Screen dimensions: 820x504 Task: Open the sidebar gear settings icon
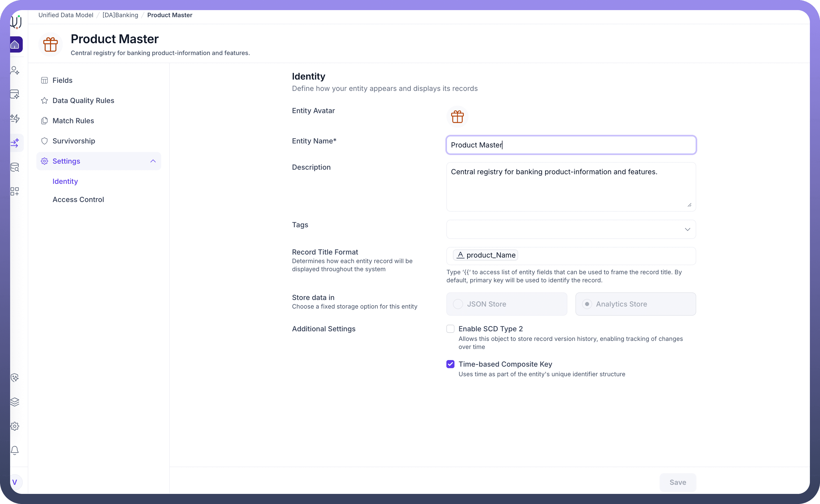(15, 426)
